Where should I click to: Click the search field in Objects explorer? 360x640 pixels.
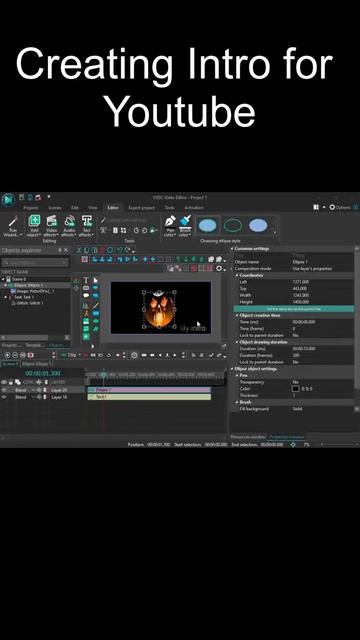(x=35, y=262)
